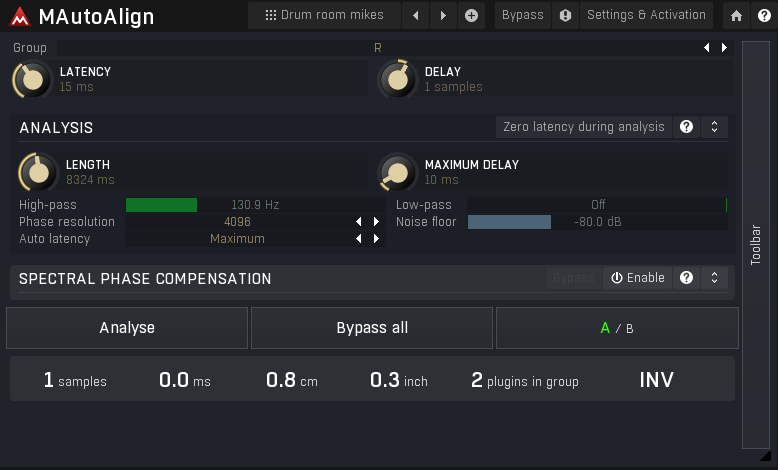
Task: Open help for Spectral Phase Compensation
Action: click(x=686, y=278)
